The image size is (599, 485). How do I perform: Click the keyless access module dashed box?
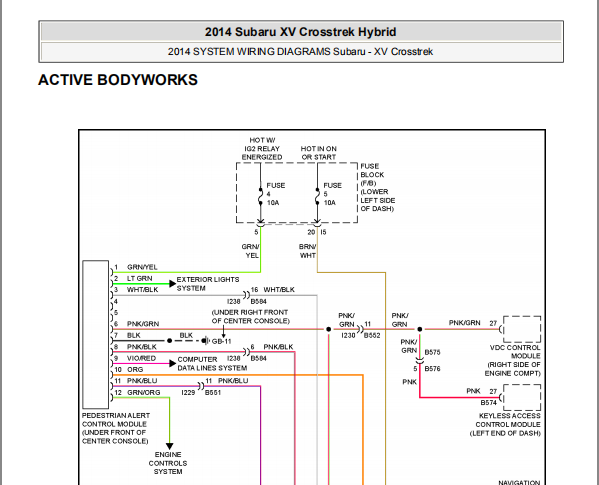pos(522,398)
